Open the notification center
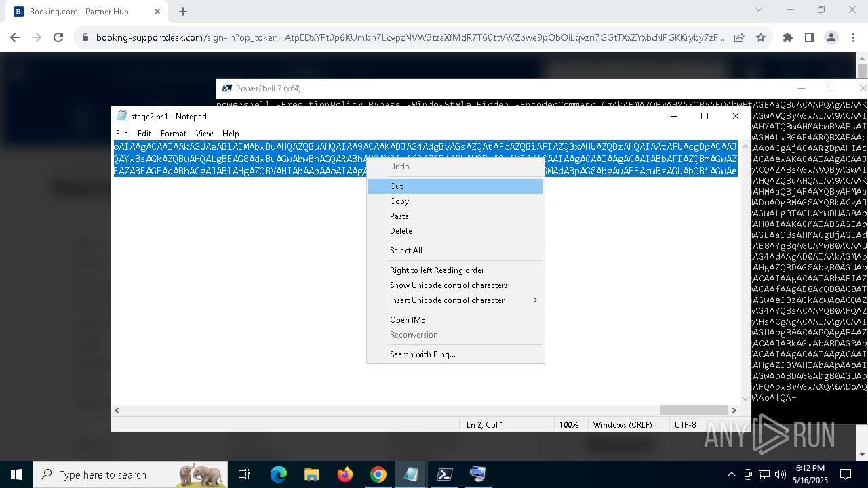 (846, 474)
